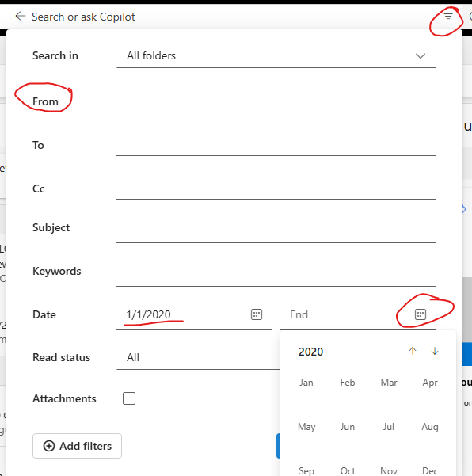The height and width of the screenshot is (476, 472).
Task: Check the Attachments checkbox
Action: point(129,398)
